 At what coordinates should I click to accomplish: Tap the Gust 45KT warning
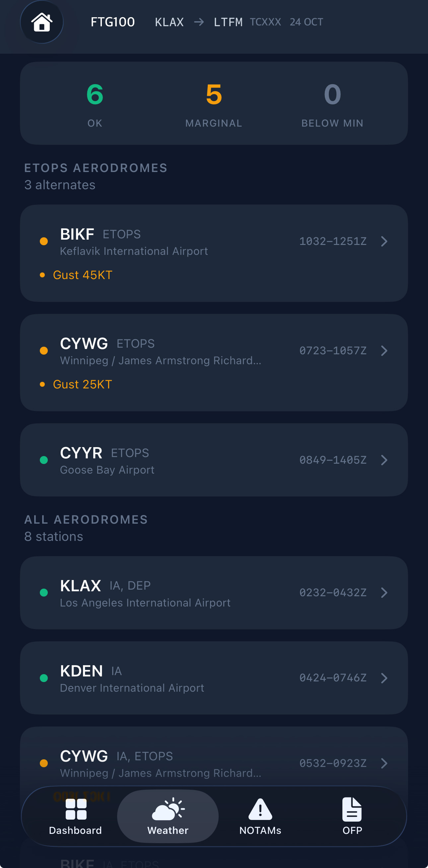(82, 275)
